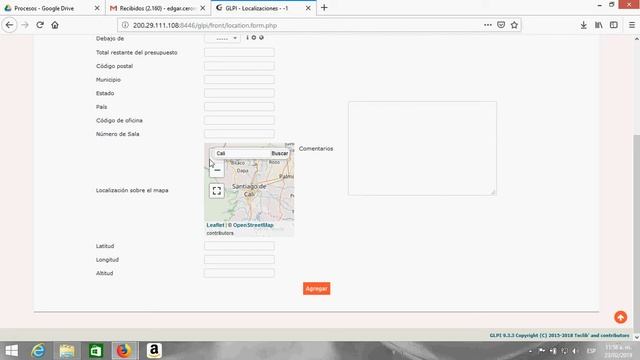Screen dimensions: 640x360
Task: Focus Total restante del presupuesto field
Action: [x=239, y=52]
